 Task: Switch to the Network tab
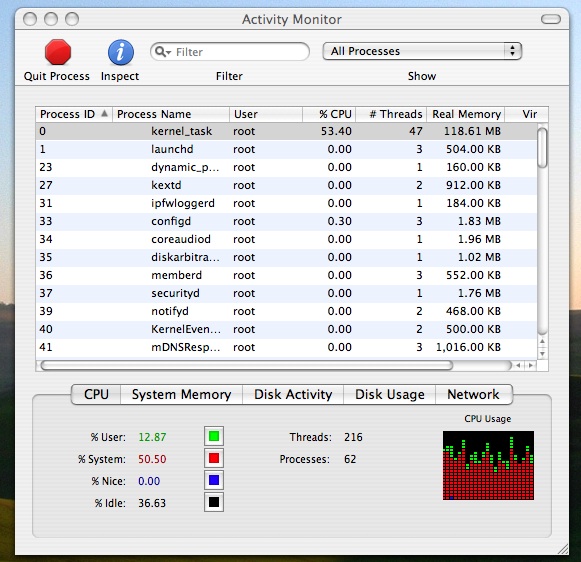tap(474, 394)
